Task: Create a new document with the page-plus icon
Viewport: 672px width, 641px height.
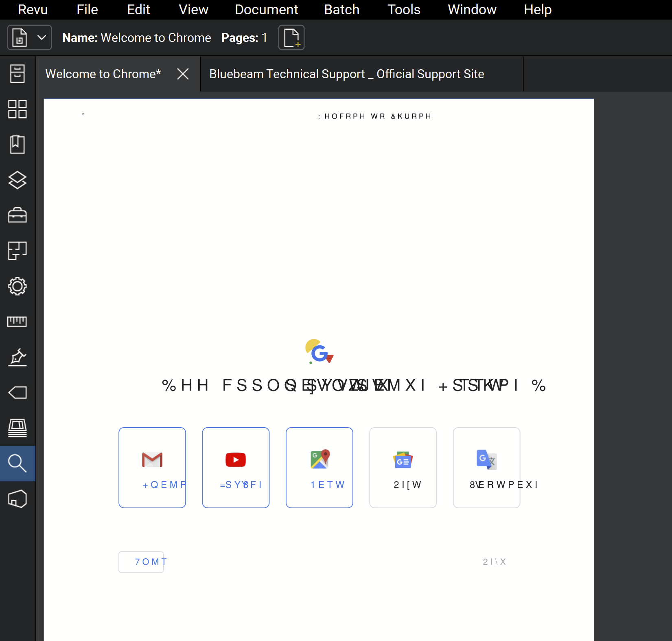Action: click(x=291, y=37)
